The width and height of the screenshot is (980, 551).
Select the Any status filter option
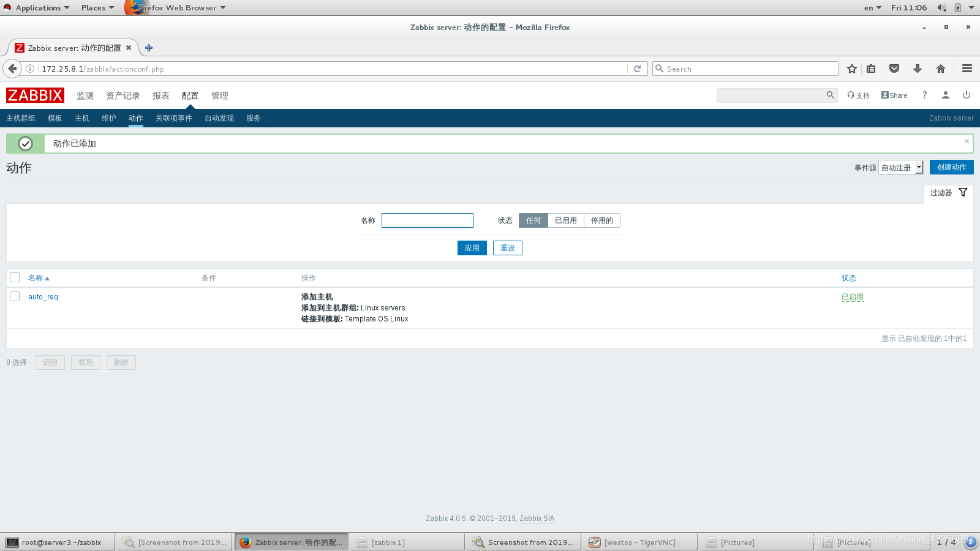click(x=533, y=220)
